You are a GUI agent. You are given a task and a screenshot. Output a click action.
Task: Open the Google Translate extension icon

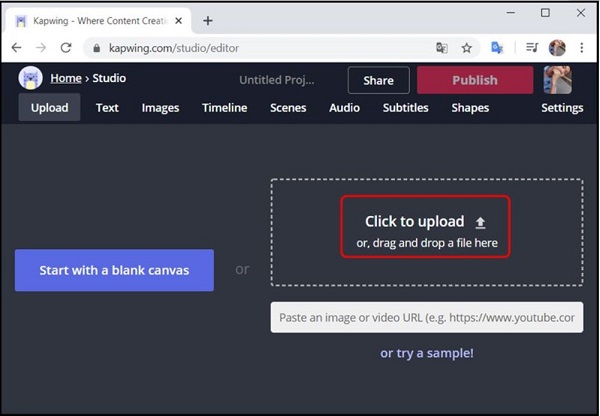pyautogui.click(x=497, y=47)
